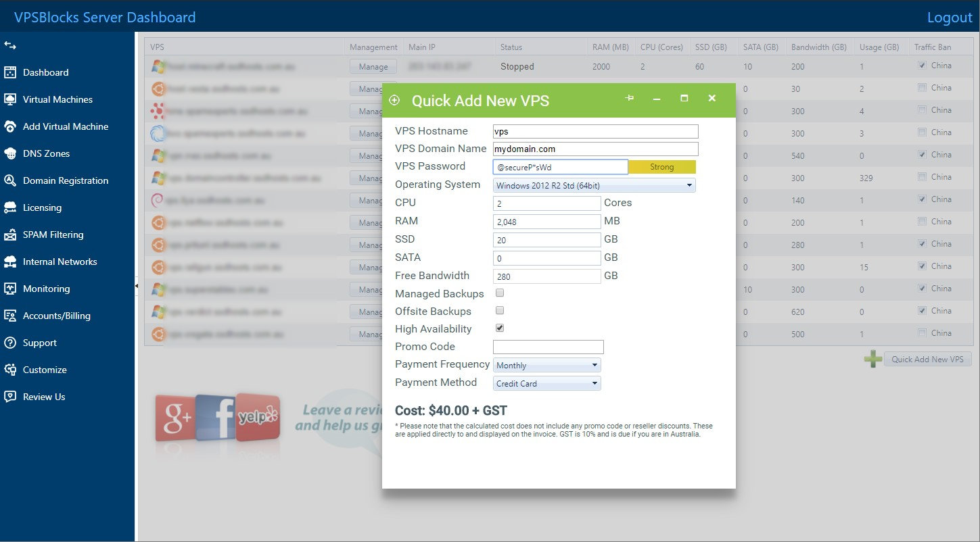Go to Accounts/Billing menu item
The width and height of the screenshot is (980, 542).
tap(56, 316)
